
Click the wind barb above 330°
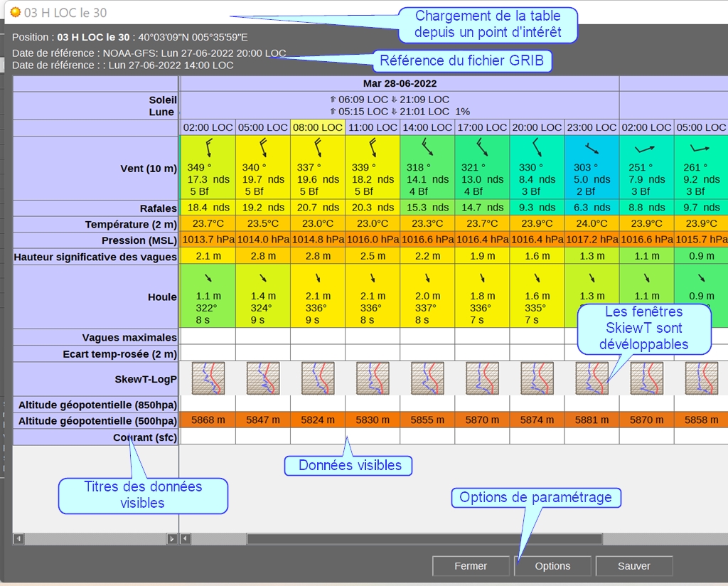[537, 147]
